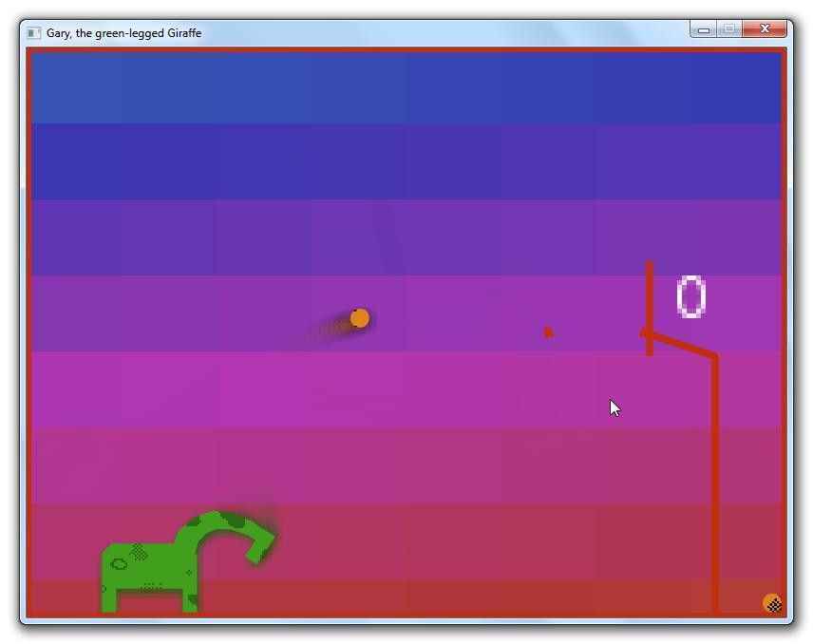Viewport: 813px width, 644px height.
Task: Click the flying orange basketball
Action: [359, 318]
